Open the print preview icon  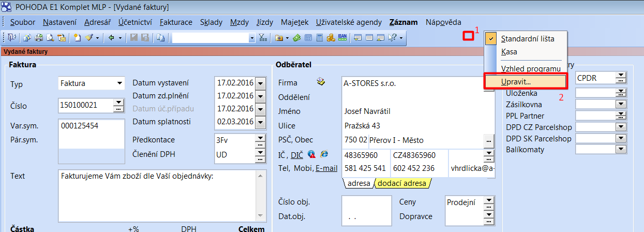pyautogui.click(x=50, y=37)
